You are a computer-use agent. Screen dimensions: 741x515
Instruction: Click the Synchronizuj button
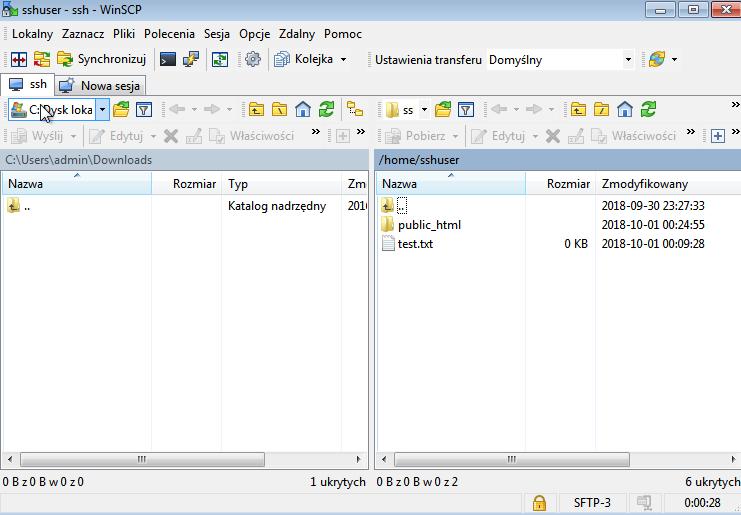[x=102, y=60]
